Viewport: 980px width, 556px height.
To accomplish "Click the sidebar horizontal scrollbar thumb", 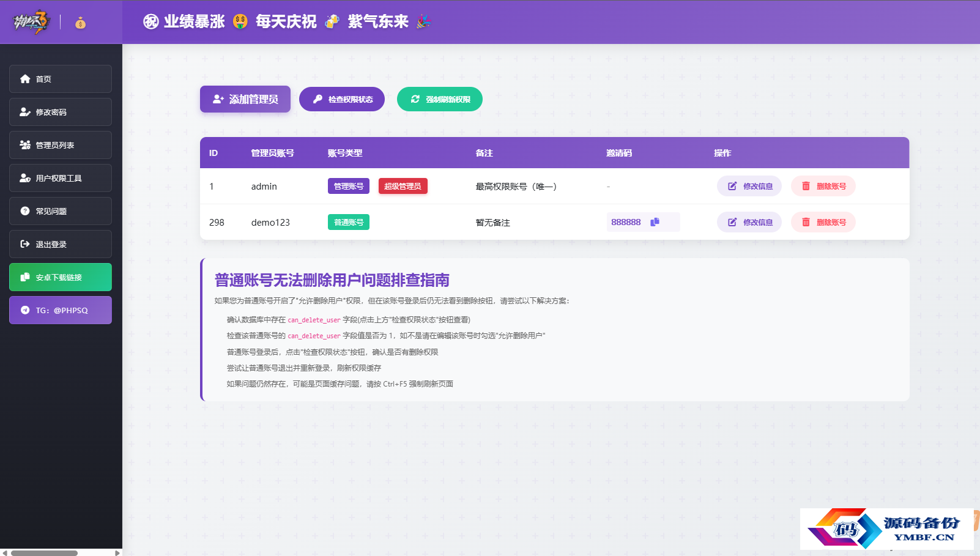I will pos(44,553).
